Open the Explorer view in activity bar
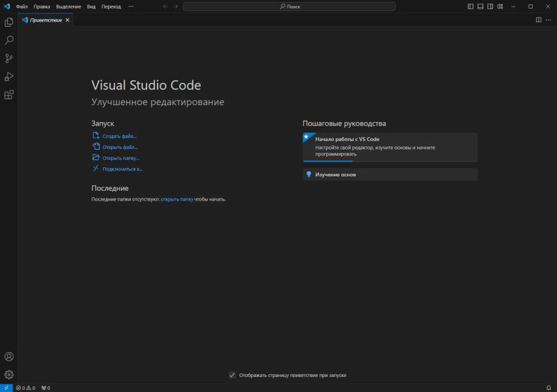 [x=9, y=22]
